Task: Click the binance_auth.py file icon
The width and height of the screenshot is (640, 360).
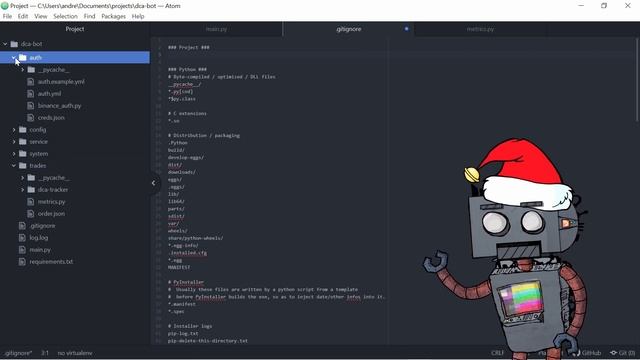Action: click(x=31, y=106)
